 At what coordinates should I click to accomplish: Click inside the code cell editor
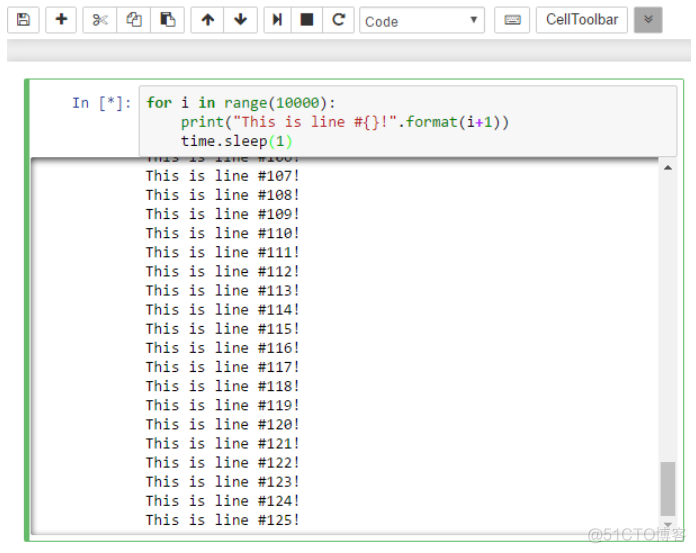click(x=407, y=121)
